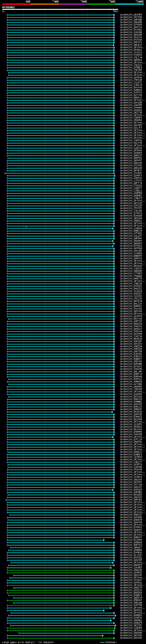Select hit label UniRef100_A9V511

point(131,583)
